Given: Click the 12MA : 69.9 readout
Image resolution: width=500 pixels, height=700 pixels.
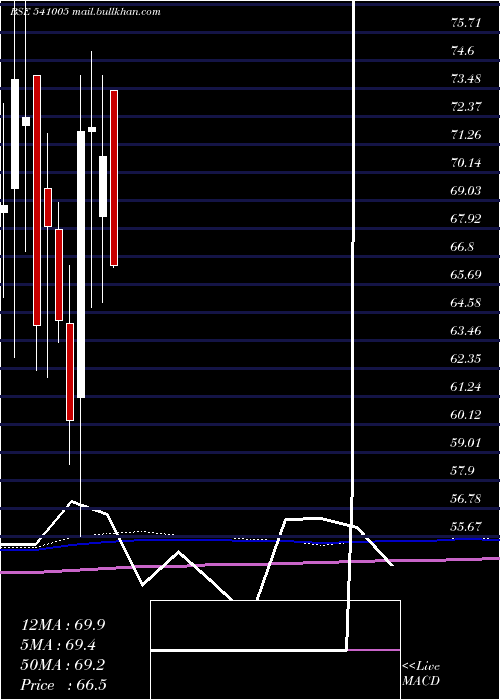Looking at the screenshot, I should click(63, 625).
